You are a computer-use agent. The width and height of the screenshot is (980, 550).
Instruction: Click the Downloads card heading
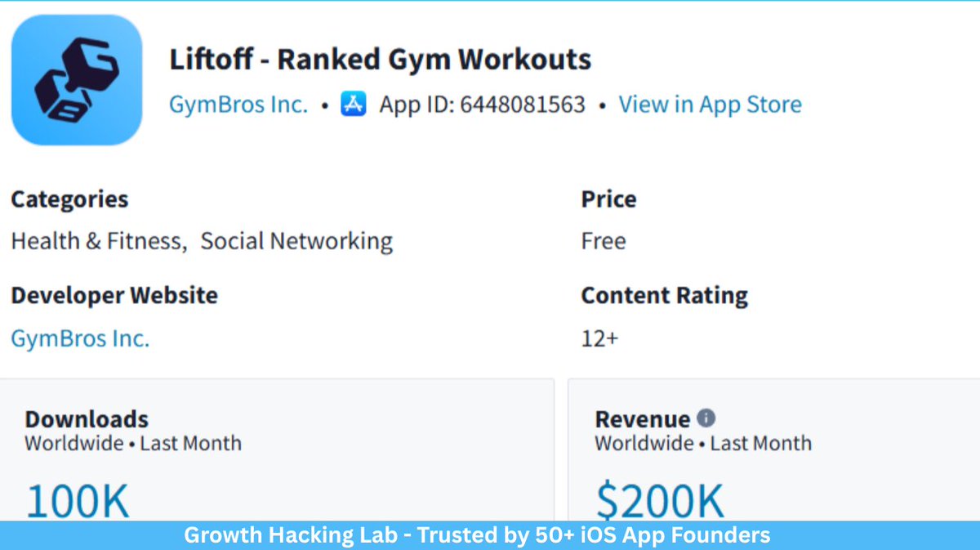point(87,419)
